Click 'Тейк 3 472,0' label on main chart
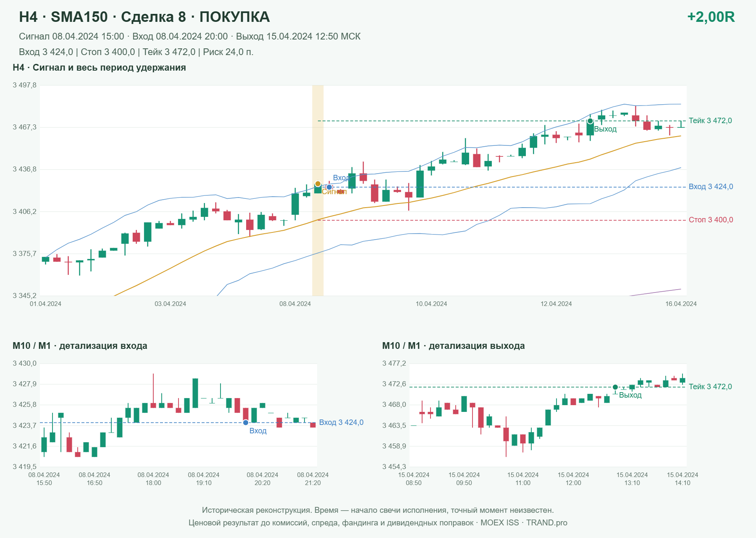This screenshot has width=756, height=538. pos(710,121)
